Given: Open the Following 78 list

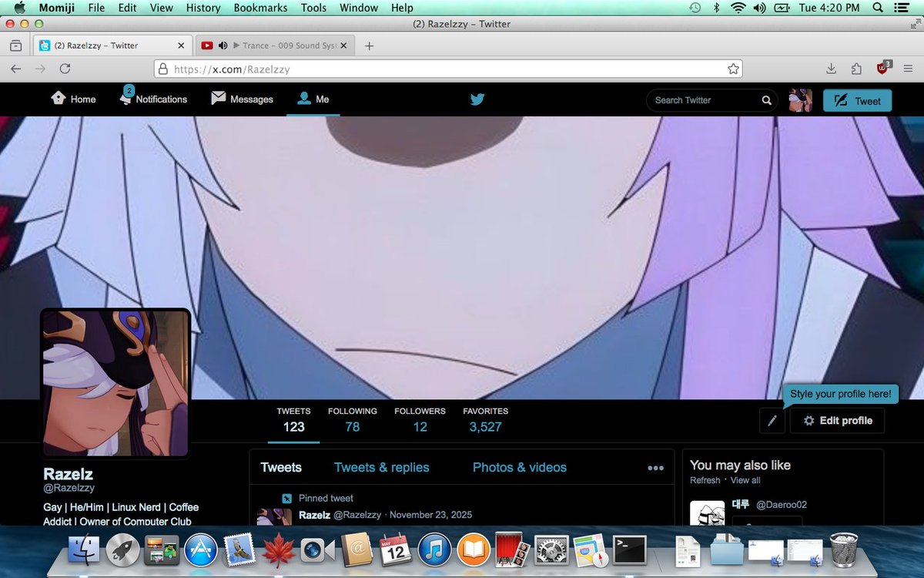Looking at the screenshot, I should (x=353, y=420).
